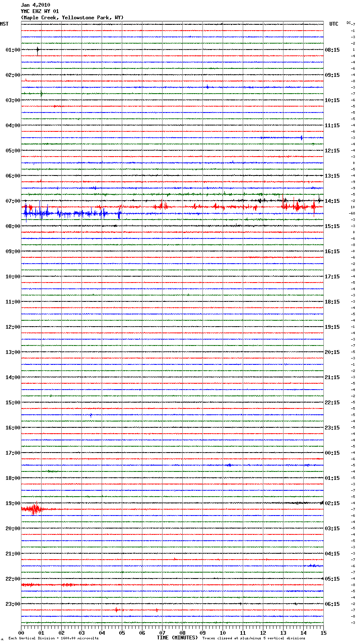The width and height of the screenshot is (357, 644).
Task: Click the 14:15 UTC time label
Action: click(332, 201)
